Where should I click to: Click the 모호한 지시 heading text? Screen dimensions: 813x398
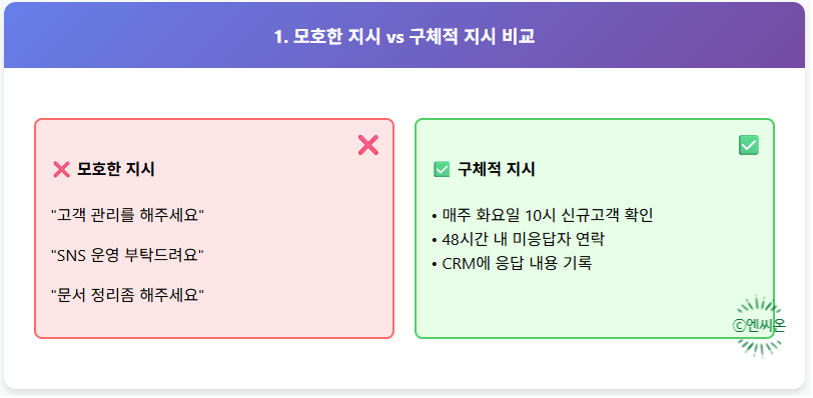point(116,169)
